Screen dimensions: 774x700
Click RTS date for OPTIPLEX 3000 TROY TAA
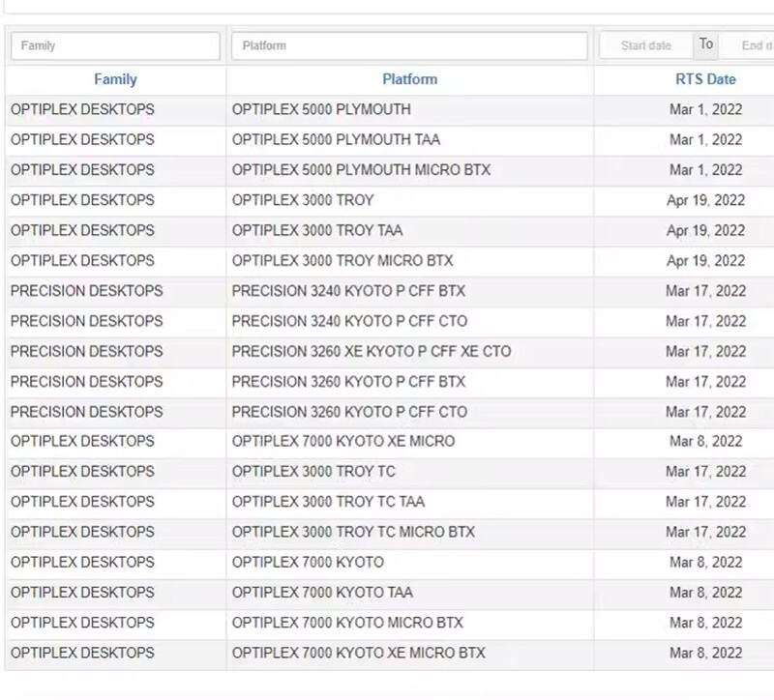[x=706, y=230]
